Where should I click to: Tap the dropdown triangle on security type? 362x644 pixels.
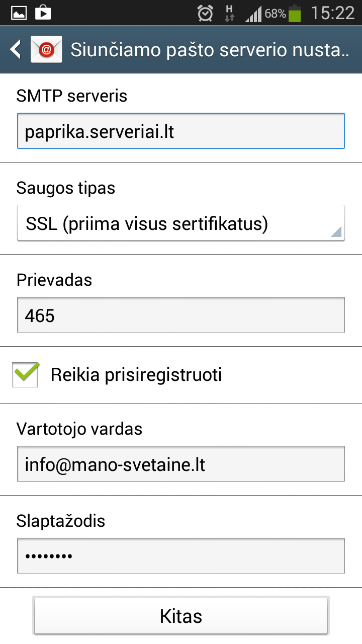click(x=336, y=231)
